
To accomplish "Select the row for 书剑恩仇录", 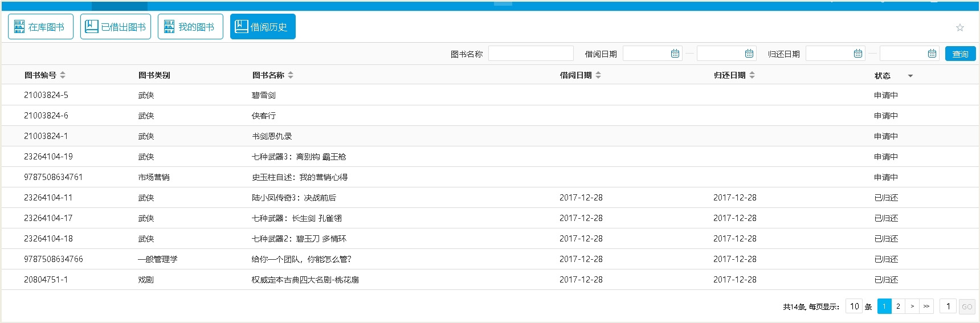I will pos(272,136).
